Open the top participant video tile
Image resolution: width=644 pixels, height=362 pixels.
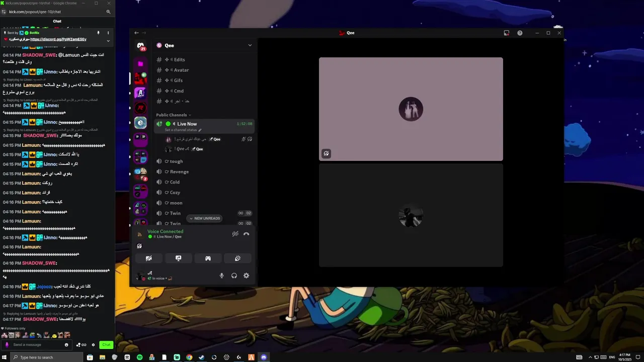(x=411, y=109)
